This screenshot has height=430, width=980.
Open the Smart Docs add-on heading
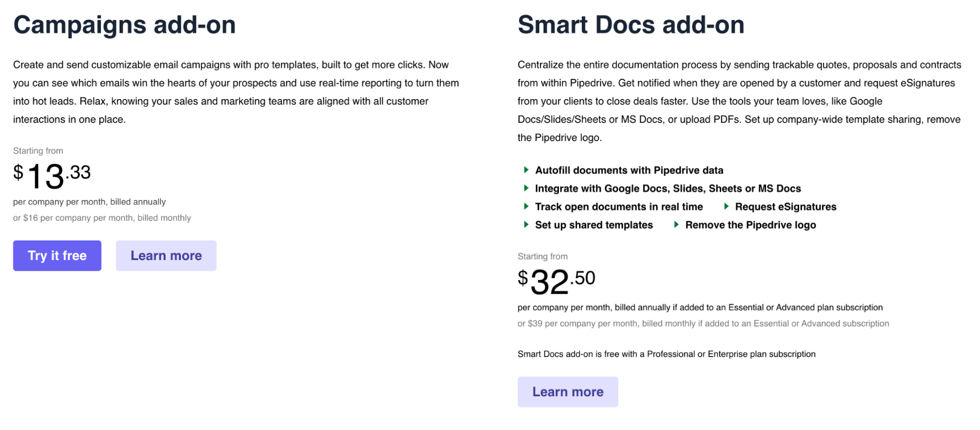tap(631, 24)
